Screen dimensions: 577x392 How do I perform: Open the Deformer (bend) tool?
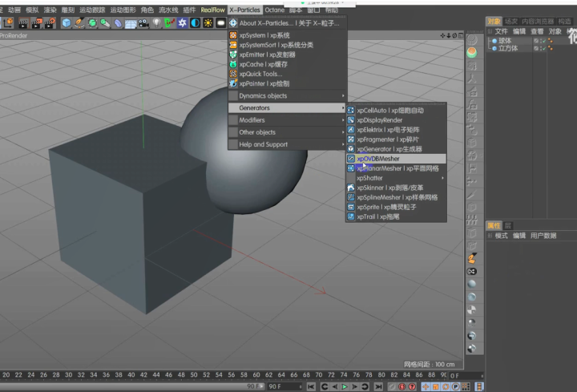pyautogui.click(x=118, y=23)
